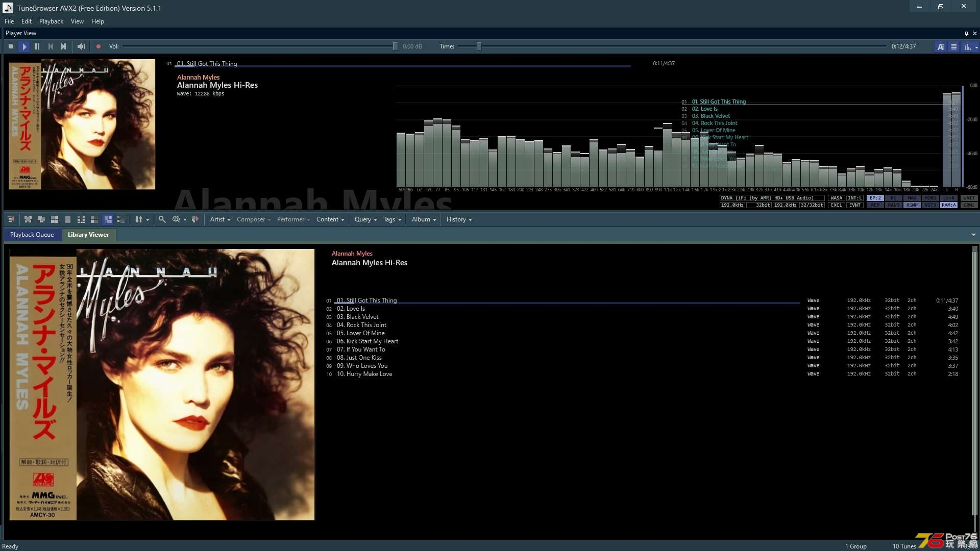980x551 pixels.
Task: Expand the Composer dropdown
Action: [254, 219]
